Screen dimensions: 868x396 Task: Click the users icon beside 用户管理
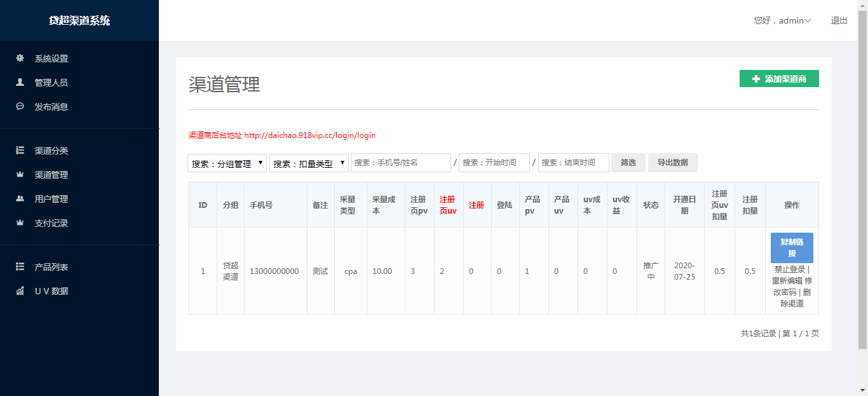20,199
